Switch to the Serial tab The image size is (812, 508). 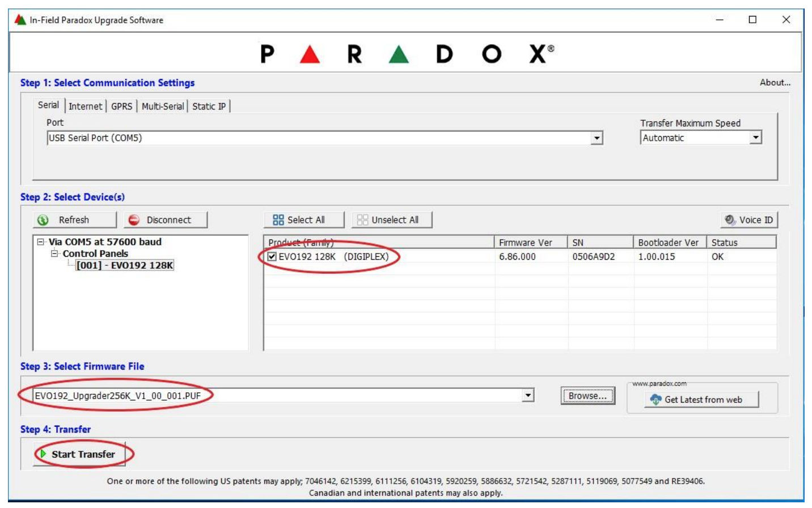click(48, 105)
